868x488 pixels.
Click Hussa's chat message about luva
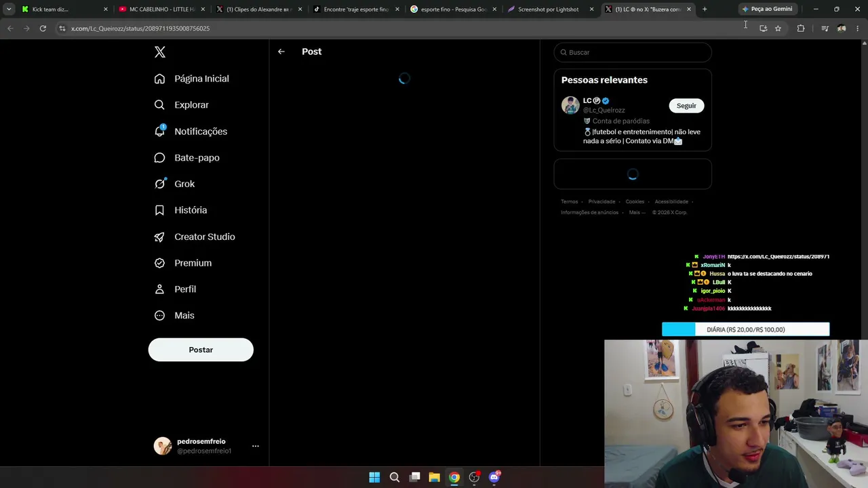770,274
